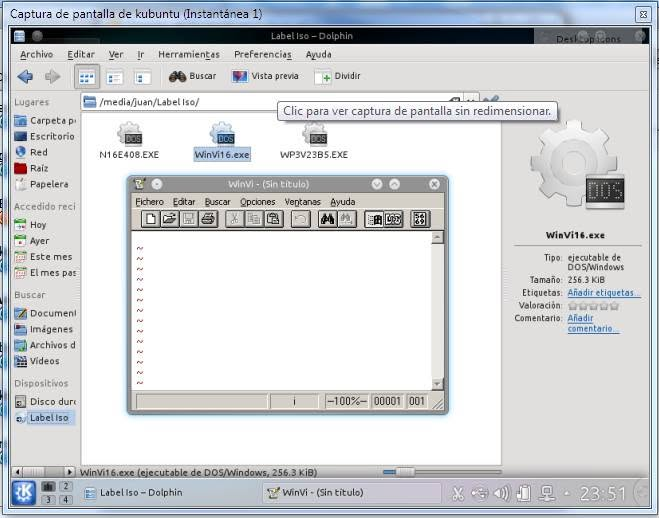Click the WinVi Find binoculars icon
Screen dimensions: 659x518
coord(327,219)
